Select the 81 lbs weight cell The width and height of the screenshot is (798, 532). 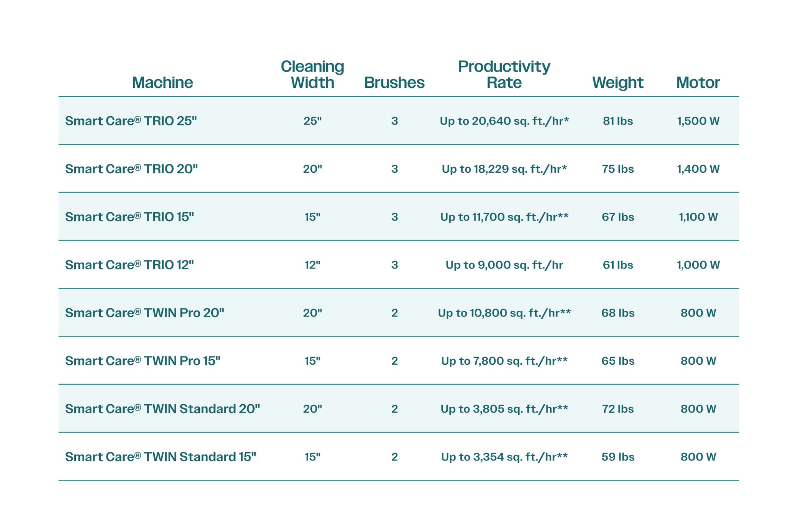(x=618, y=121)
